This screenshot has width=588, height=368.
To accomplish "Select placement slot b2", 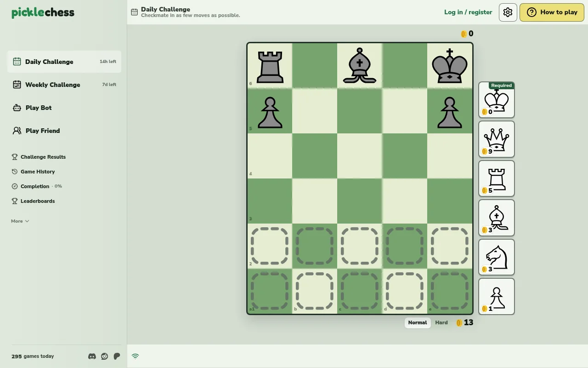I will click(x=315, y=246).
